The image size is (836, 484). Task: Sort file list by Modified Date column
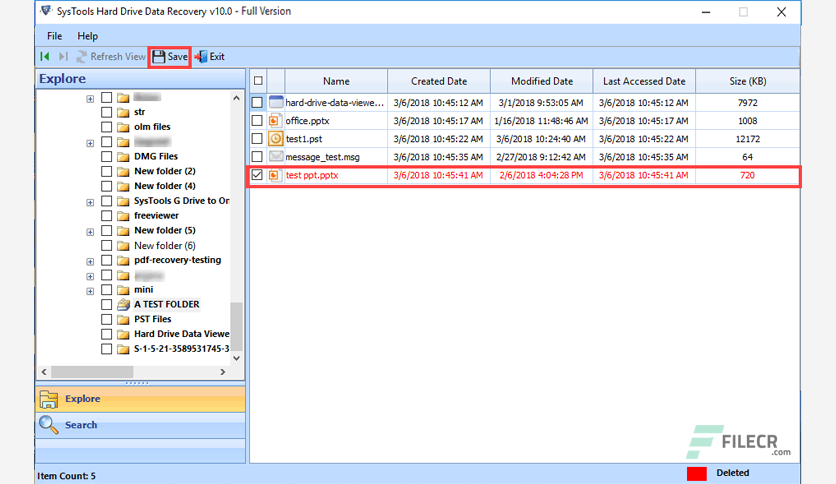(x=542, y=81)
